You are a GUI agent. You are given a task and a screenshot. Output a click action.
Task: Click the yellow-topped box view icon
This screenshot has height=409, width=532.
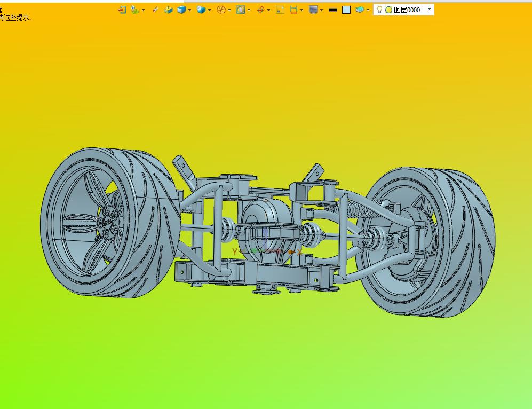168,10
